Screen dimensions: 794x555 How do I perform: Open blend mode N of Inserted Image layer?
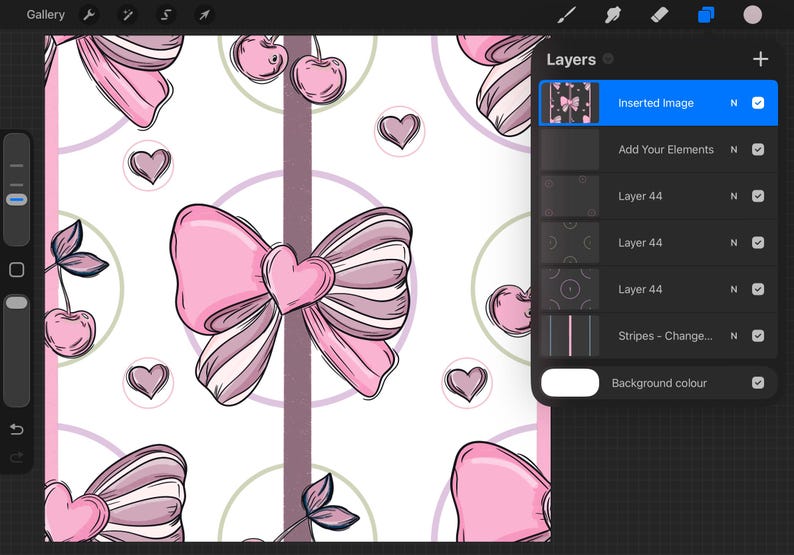pos(734,103)
